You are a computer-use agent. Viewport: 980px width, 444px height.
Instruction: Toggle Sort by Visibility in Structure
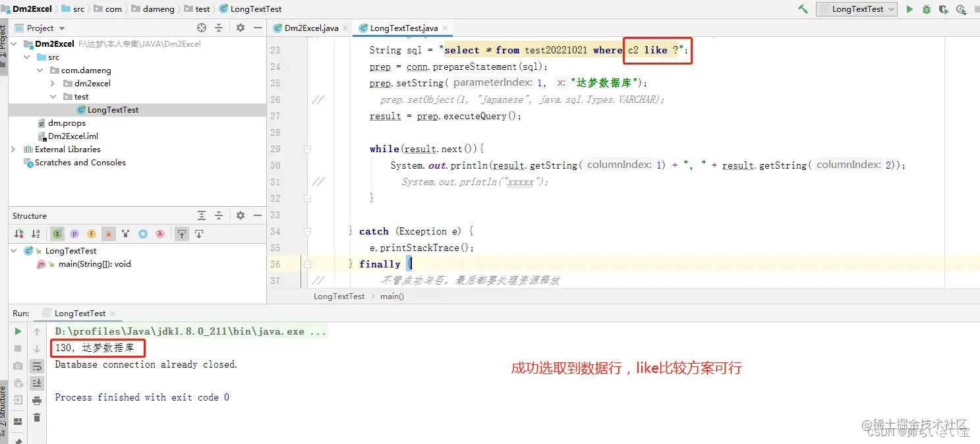[18, 233]
